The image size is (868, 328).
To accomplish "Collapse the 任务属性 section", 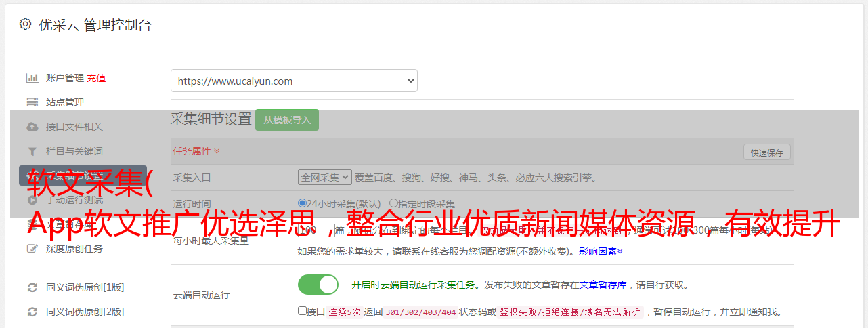I will [x=196, y=151].
